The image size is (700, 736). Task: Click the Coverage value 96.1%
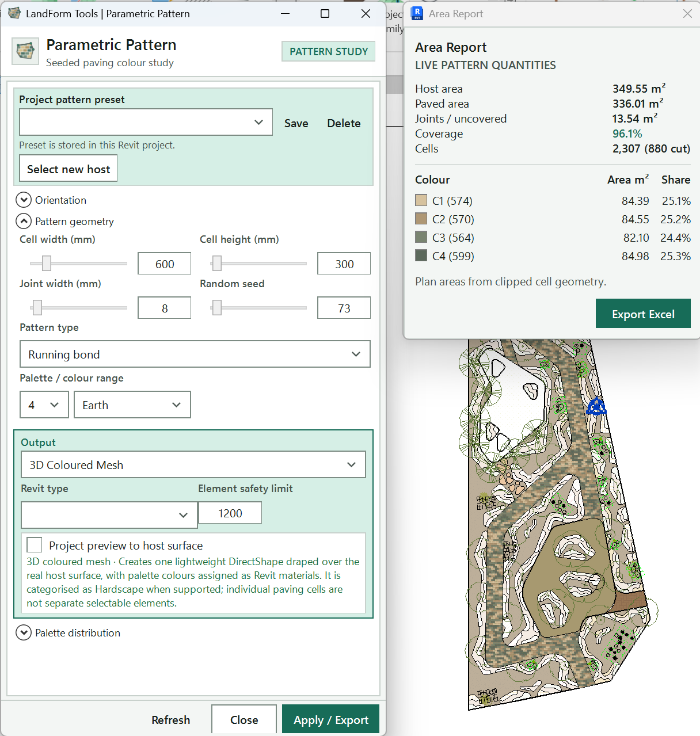[x=627, y=134]
